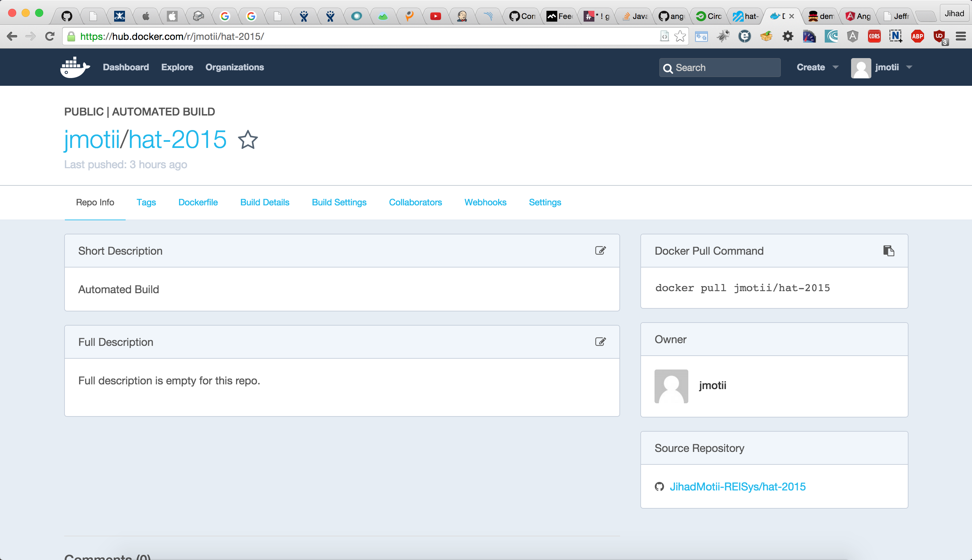This screenshot has height=560, width=972.
Task: Open Organizations page
Action: point(234,67)
